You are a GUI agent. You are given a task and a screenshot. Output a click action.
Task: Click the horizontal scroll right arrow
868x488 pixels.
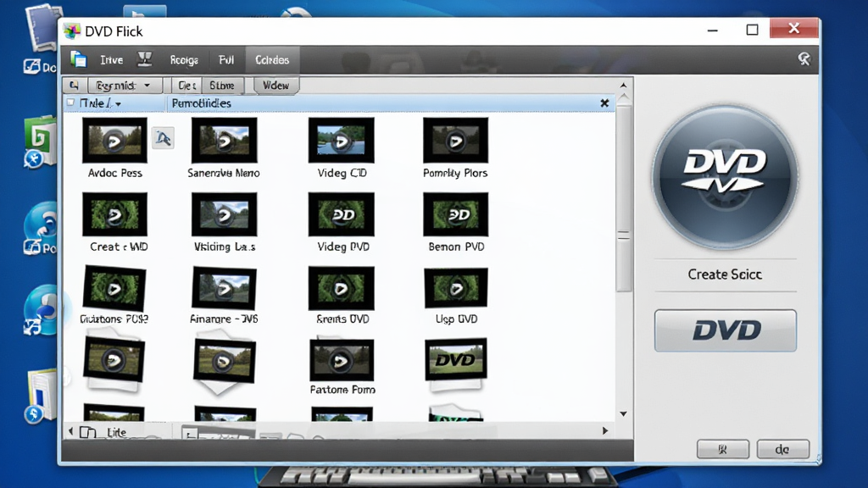(605, 430)
